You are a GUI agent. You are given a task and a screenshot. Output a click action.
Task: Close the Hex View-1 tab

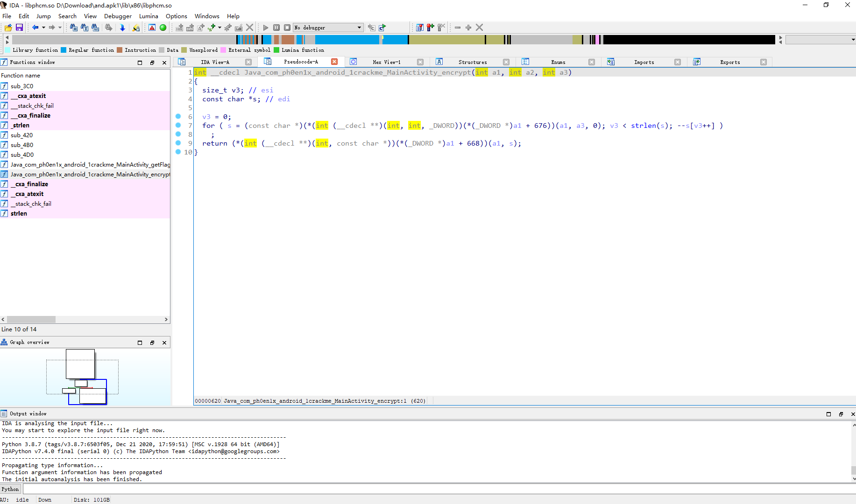coord(420,62)
